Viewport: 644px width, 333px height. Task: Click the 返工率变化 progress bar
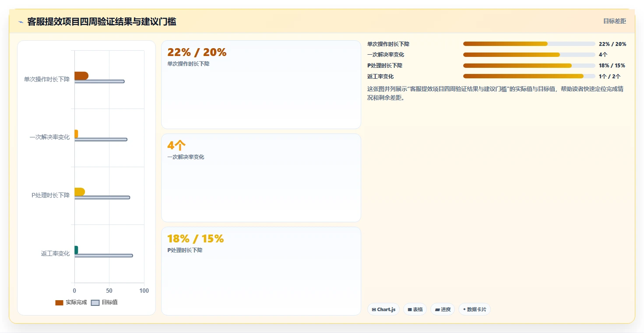[x=529, y=76]
